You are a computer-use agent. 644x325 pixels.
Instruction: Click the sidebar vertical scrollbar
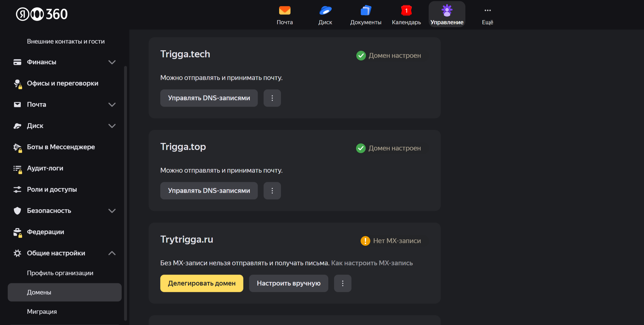(125, 193)
